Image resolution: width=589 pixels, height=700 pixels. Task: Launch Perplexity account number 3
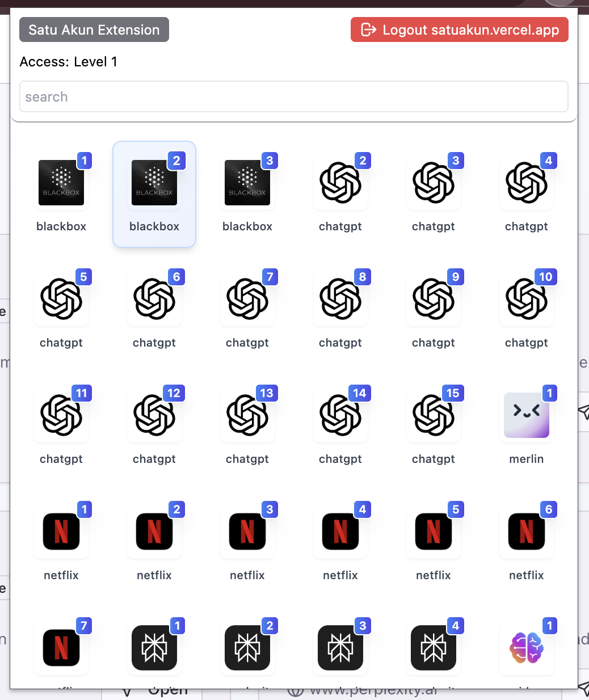(340, 648)
